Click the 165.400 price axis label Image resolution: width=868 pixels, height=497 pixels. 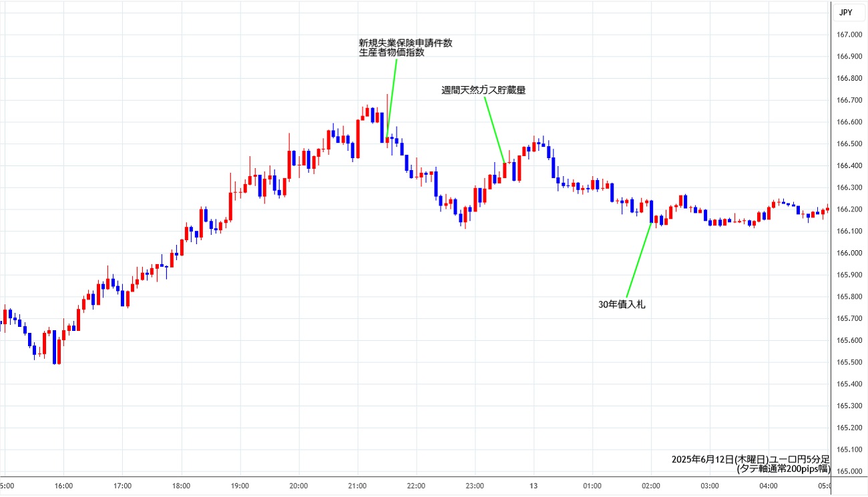850,384
